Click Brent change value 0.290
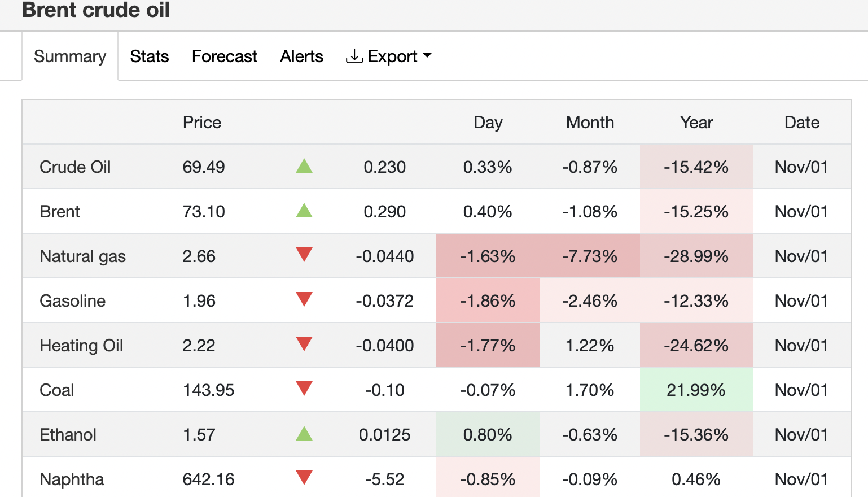This screenshot has width=868, height=497. [x=385, y=212]
